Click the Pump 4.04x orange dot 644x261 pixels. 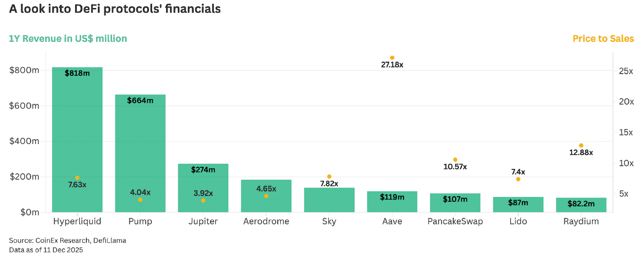[x=140, y=199]
